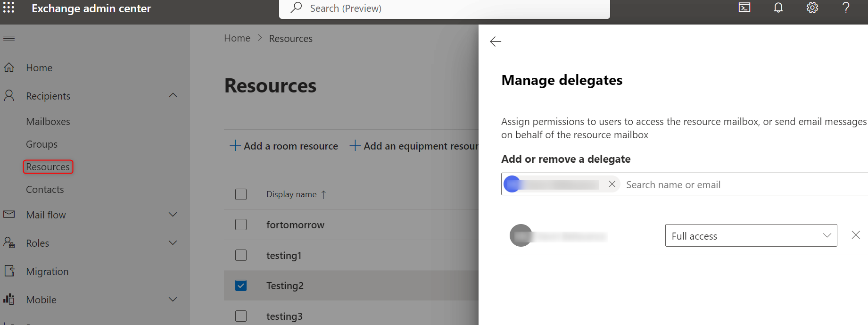The width and height of the screenshot is (868, 325).
Task: Follow the Home breadcrumb link
Action: click(237, 38)
